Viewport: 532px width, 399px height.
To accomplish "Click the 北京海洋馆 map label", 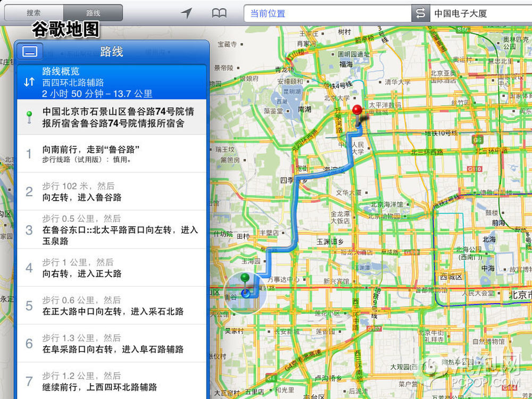I will 386,205.
